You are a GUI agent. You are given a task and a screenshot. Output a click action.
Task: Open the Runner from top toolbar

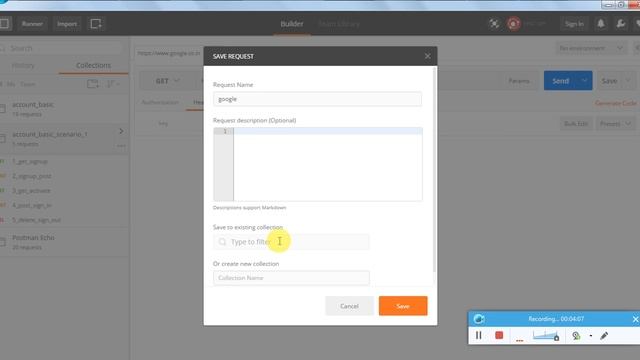(32, 24)
